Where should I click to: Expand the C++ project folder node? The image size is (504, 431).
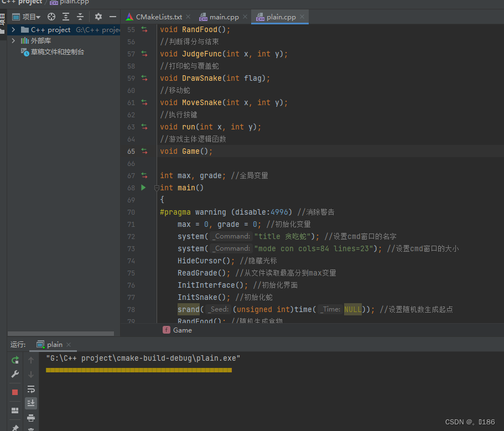[x=13, y=29]
